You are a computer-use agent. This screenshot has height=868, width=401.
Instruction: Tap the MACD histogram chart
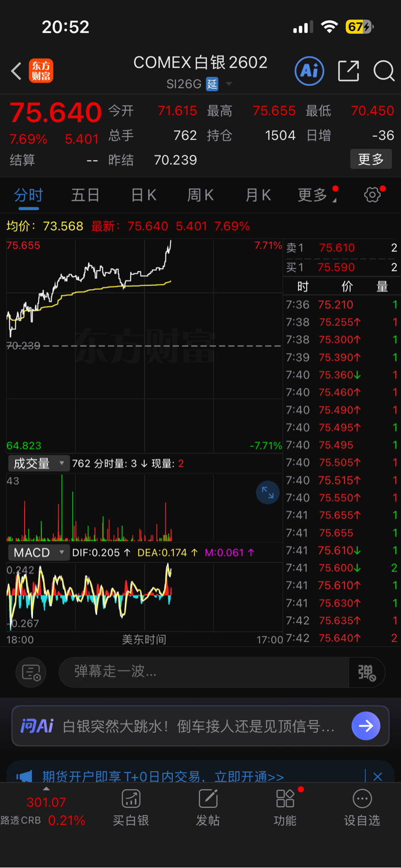(x=144, y=597)
